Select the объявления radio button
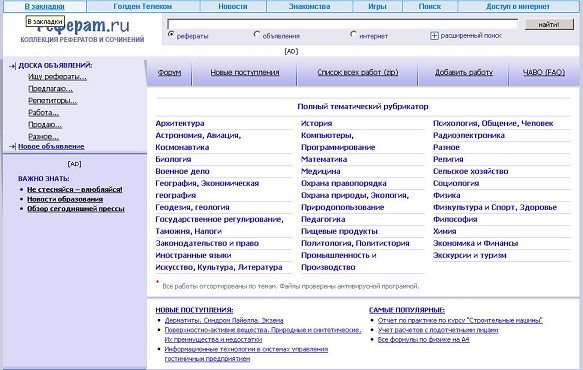Viewport: 583px width, 370px height. click(x=257, y=34)
